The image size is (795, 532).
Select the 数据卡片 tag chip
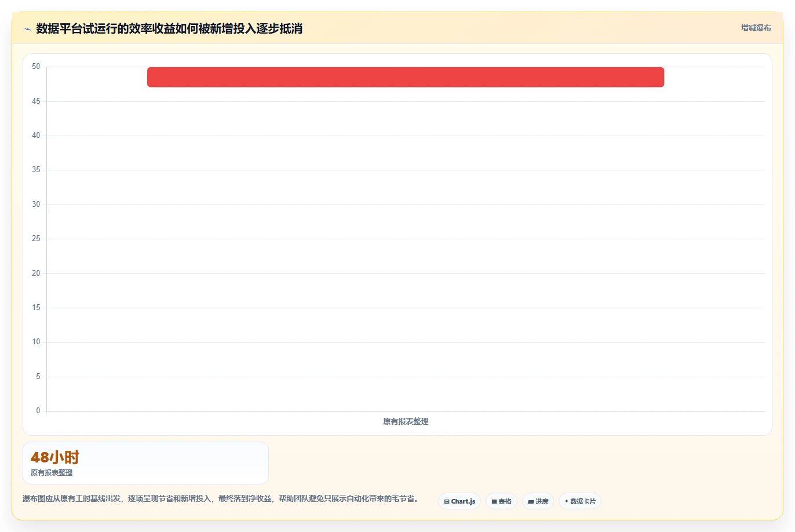coord(580,501)
